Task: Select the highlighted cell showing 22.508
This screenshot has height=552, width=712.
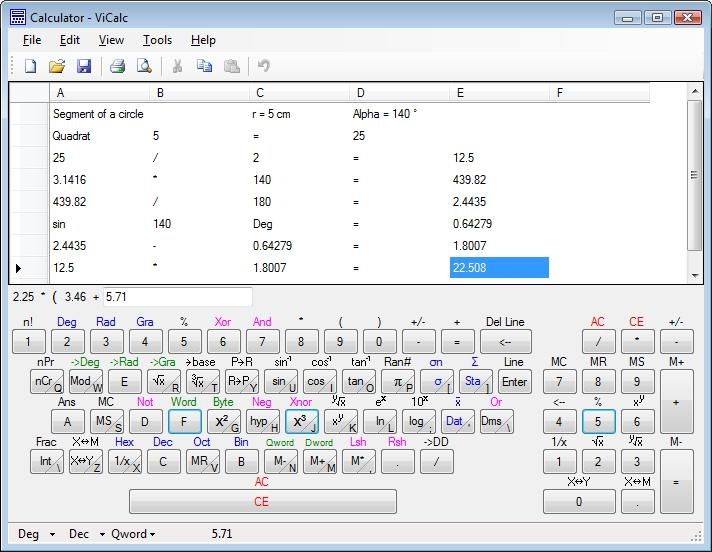Action: 499,268
